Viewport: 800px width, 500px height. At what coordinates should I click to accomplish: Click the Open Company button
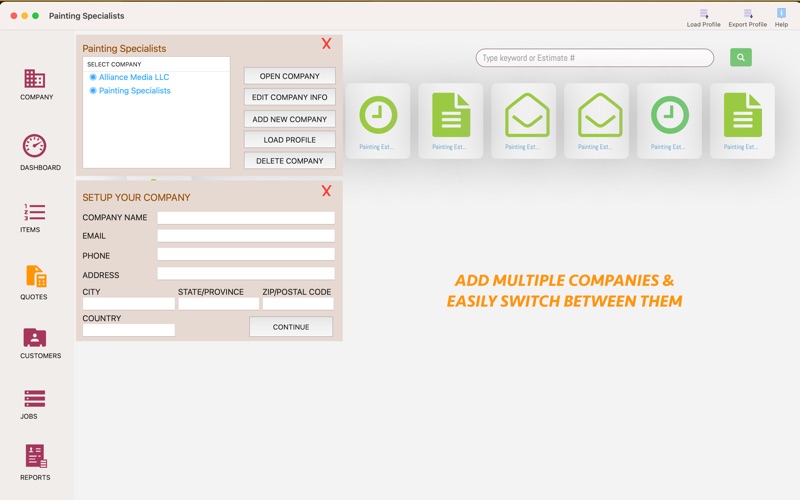[x=290, y=76]
